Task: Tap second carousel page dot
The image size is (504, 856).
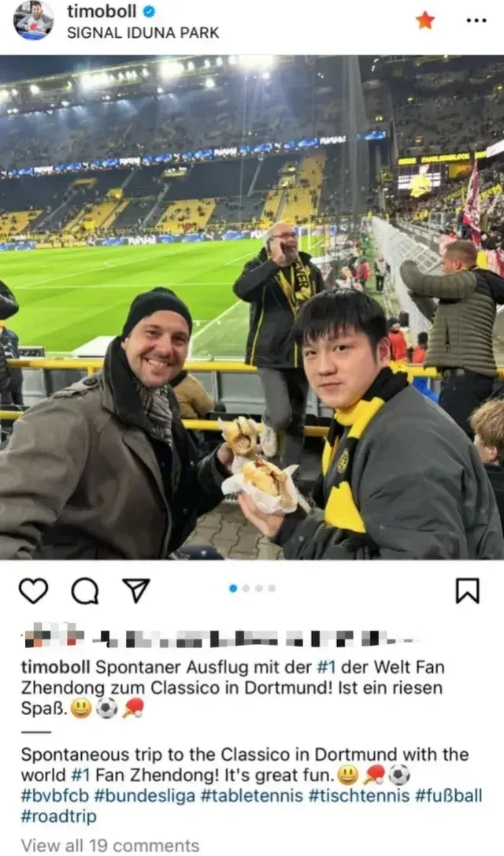Action: (x=246, y=588)
